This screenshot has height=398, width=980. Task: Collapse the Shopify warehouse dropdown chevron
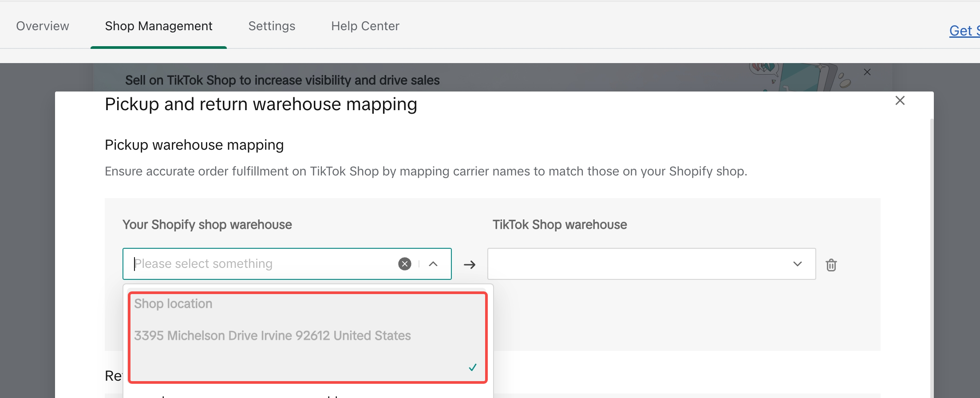(433, 264)
